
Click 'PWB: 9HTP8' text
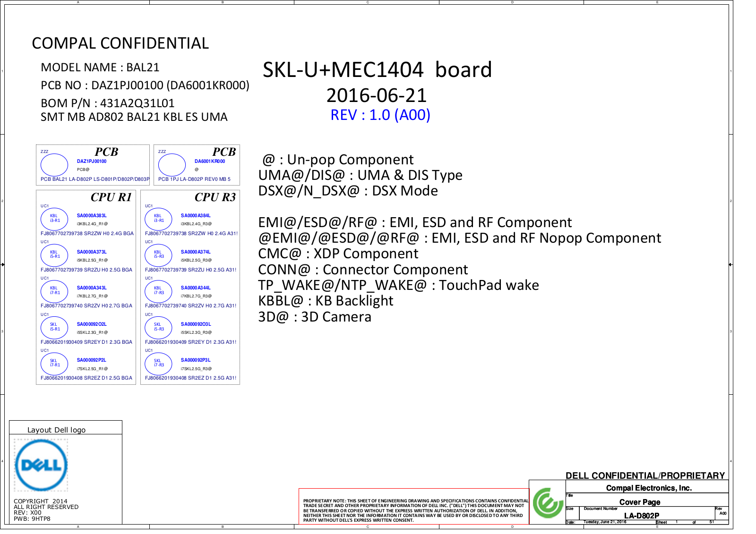[x=32, y=519]
